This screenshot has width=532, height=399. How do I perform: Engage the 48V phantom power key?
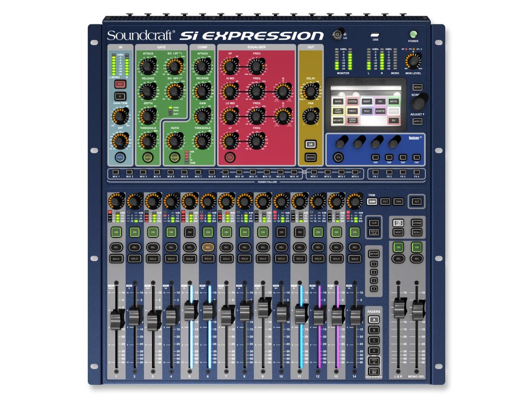pyautogui.click(x=120, y=85)
